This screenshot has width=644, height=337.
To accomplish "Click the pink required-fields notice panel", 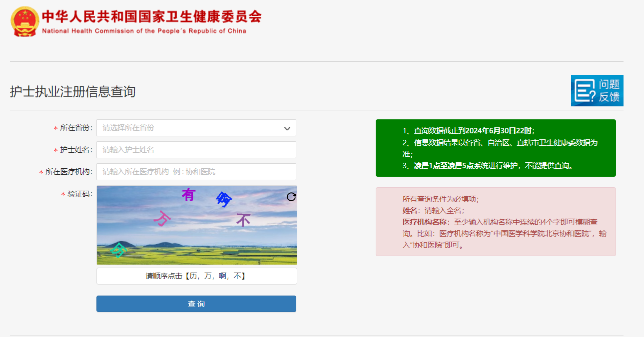I will 495,222.
